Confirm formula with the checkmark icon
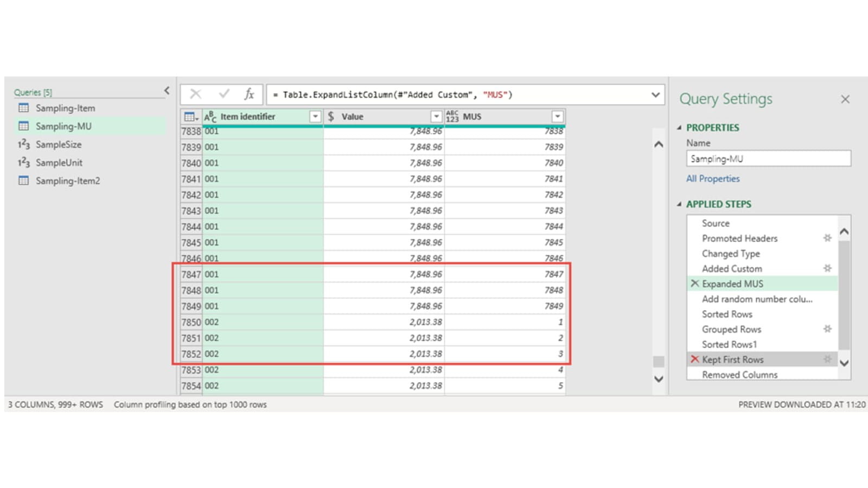 coord(224,94)
